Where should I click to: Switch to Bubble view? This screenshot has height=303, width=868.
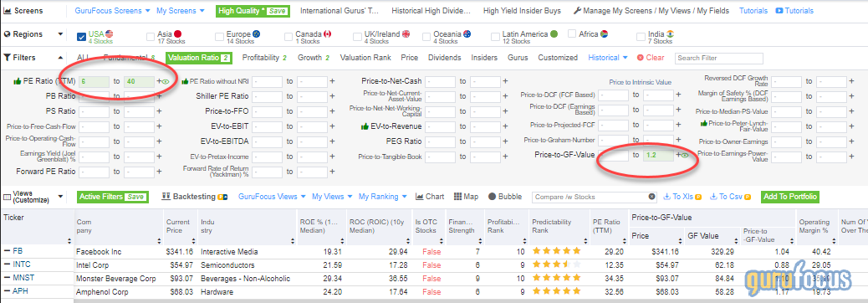click(505, 197)
